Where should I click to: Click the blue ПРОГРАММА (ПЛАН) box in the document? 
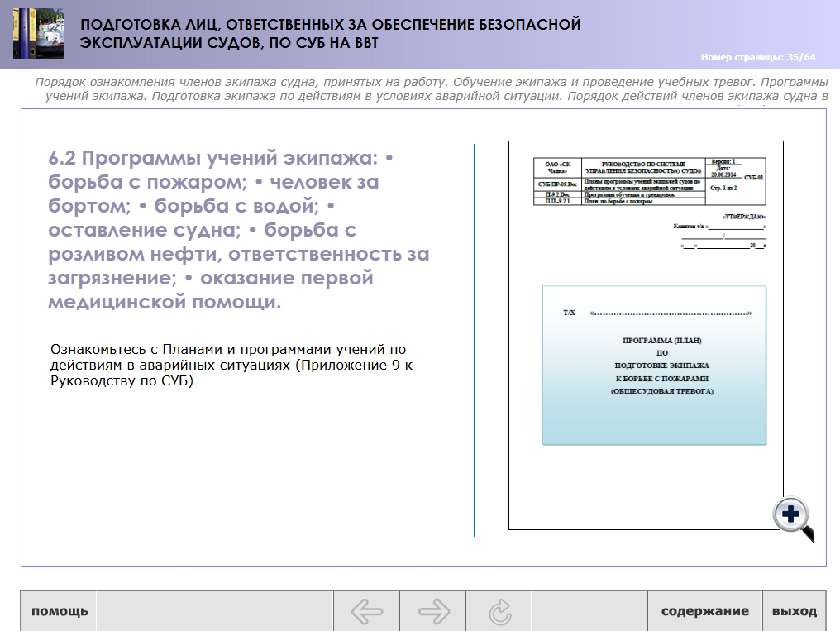coord(654,365)
